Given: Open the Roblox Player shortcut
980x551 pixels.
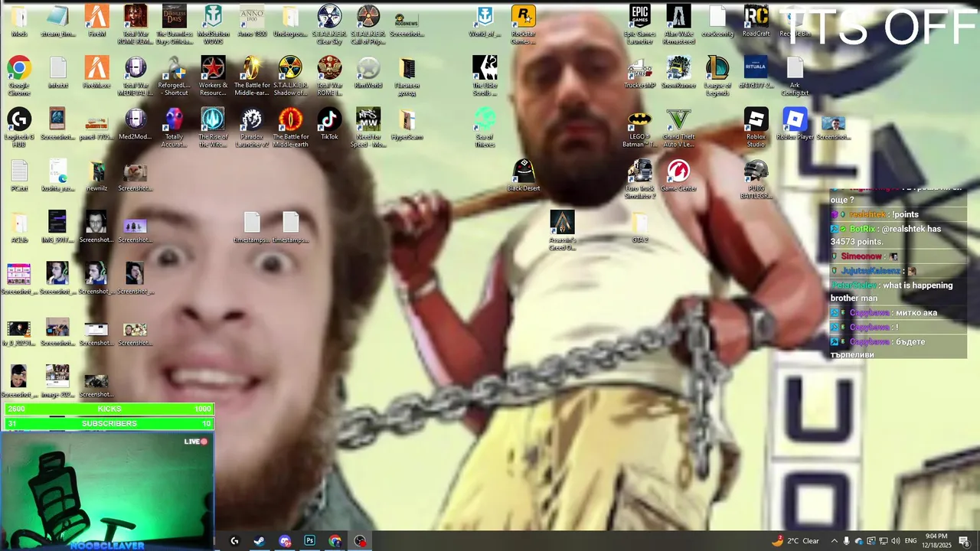Looking at the screenshot, I should (795, 124).
